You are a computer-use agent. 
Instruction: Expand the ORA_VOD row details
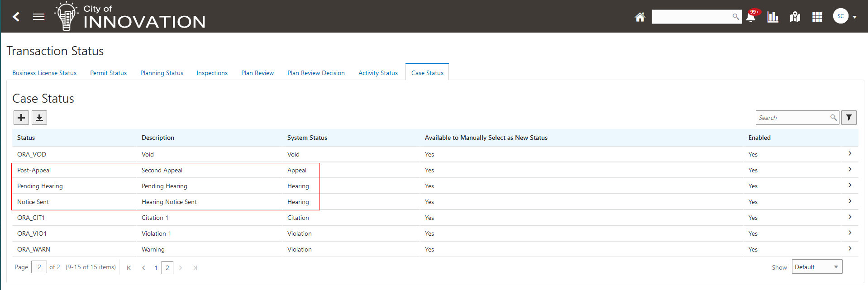pyautogui.click(x=849, y=154)
